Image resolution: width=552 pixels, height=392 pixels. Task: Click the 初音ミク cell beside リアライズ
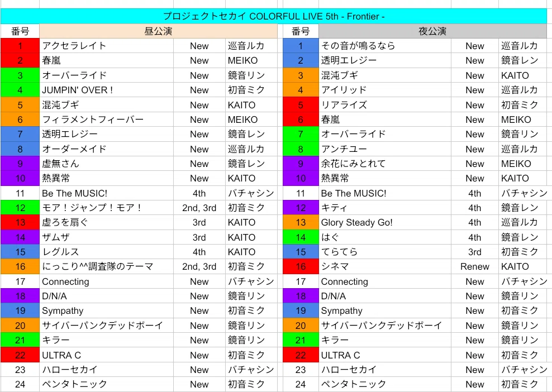tap(523, 105)
